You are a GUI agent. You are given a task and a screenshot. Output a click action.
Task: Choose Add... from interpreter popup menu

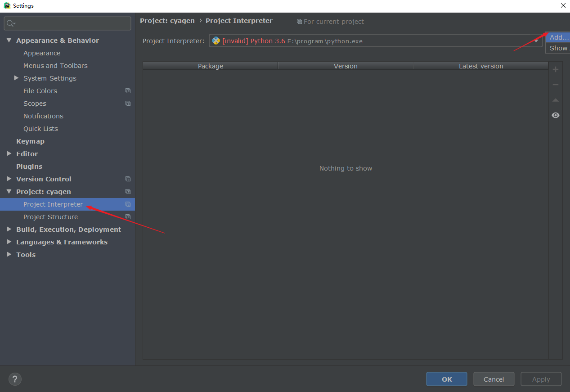pos(558,37)
